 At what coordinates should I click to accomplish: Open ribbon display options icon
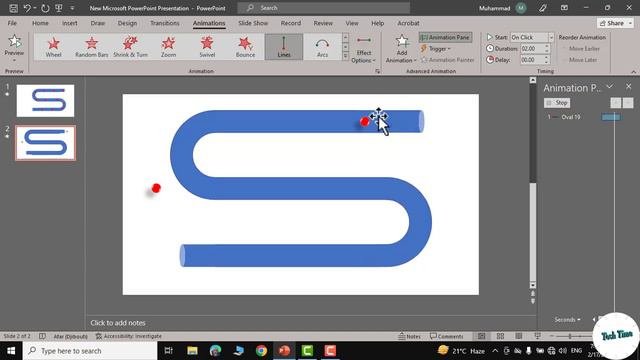click(x=564, y=8)
